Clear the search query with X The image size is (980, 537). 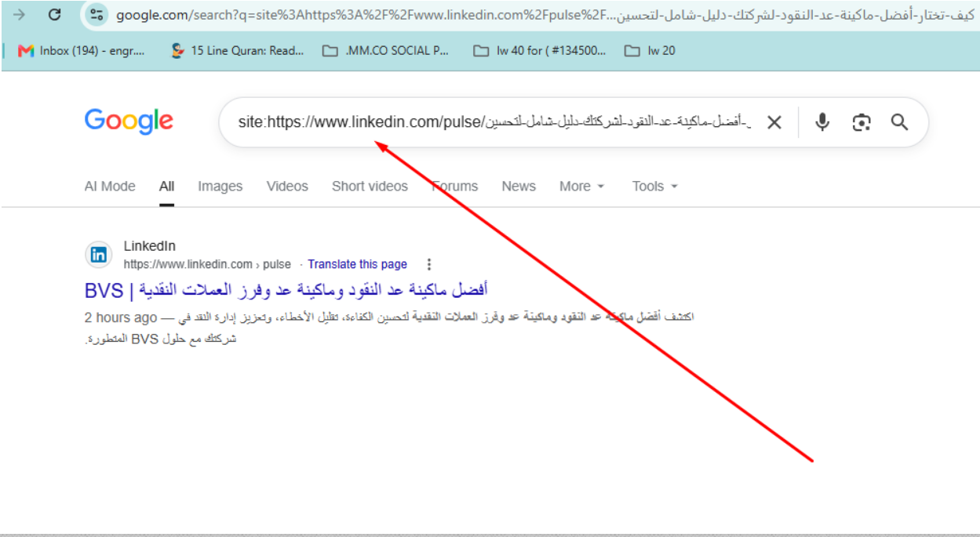coord(774,122)
